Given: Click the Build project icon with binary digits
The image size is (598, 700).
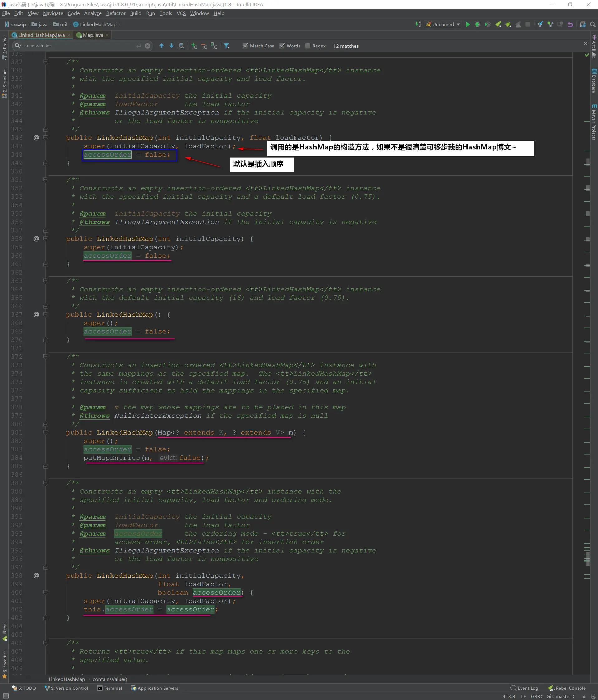Looking at the screenshot, I should (x=418, y=24).
